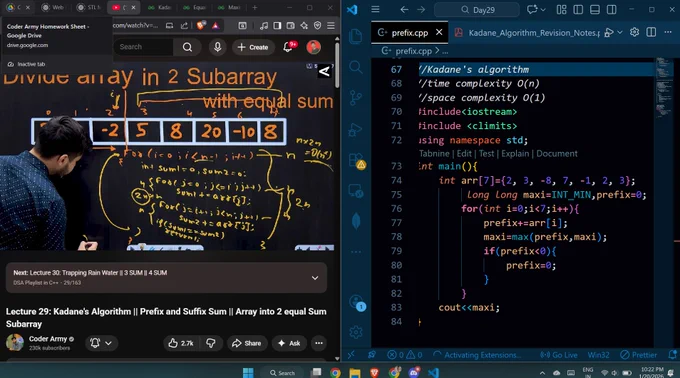Screen dimensions: 680x378
Task: Focus the YouTube search field
Action: point(144,47)
